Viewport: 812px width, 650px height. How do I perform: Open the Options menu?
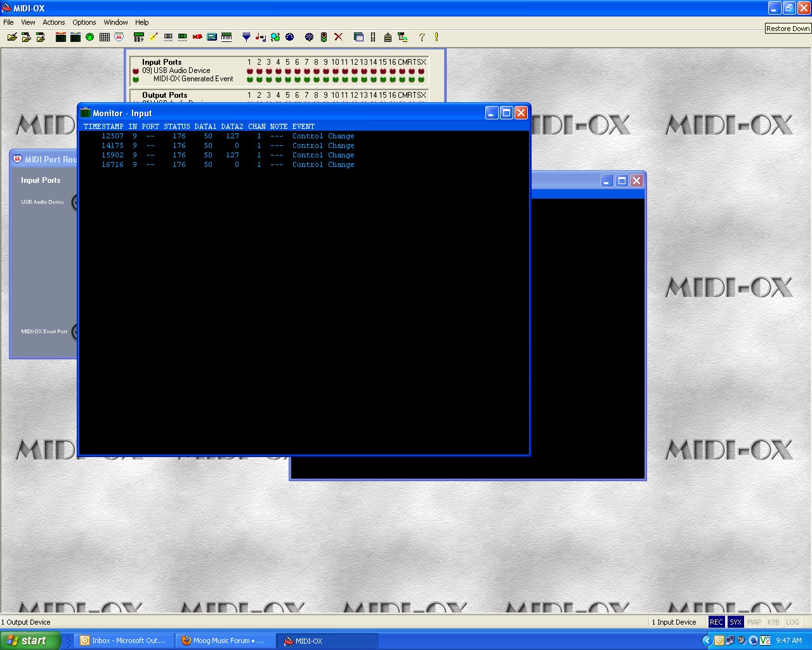(84, 22)
